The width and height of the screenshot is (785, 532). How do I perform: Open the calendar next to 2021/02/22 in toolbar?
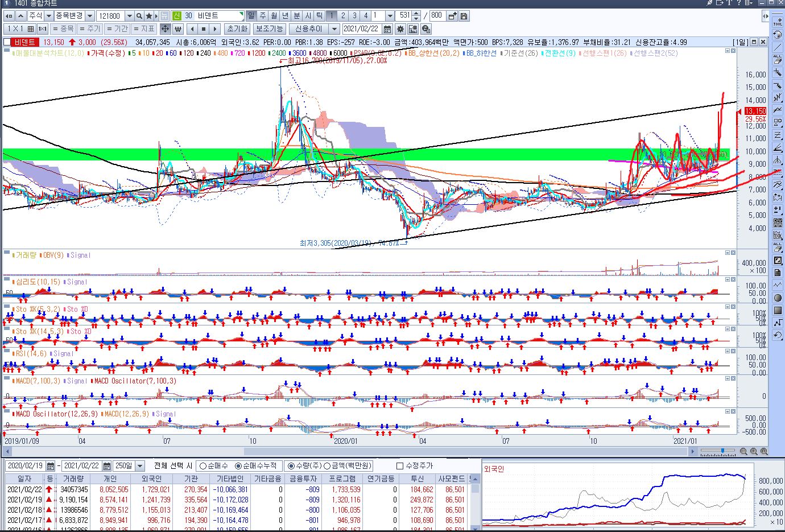[x=387, y=29]
